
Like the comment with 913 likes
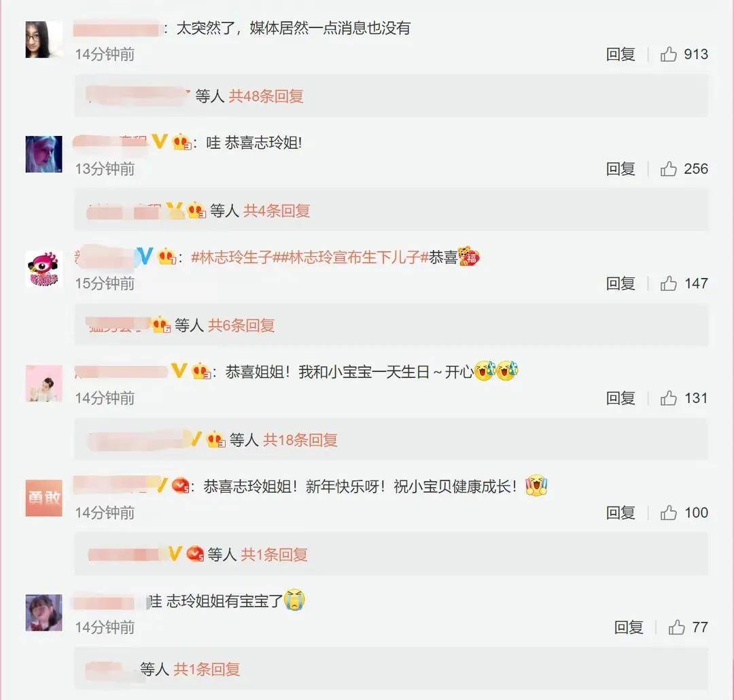(668, 54)
